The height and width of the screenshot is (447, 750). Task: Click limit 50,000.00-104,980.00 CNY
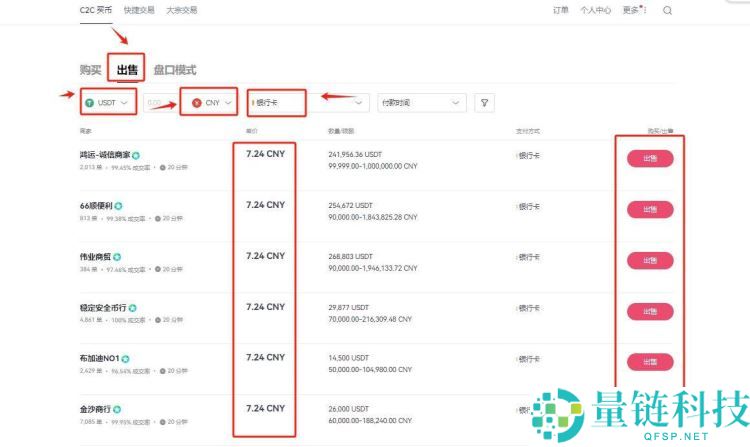[370, 370]
